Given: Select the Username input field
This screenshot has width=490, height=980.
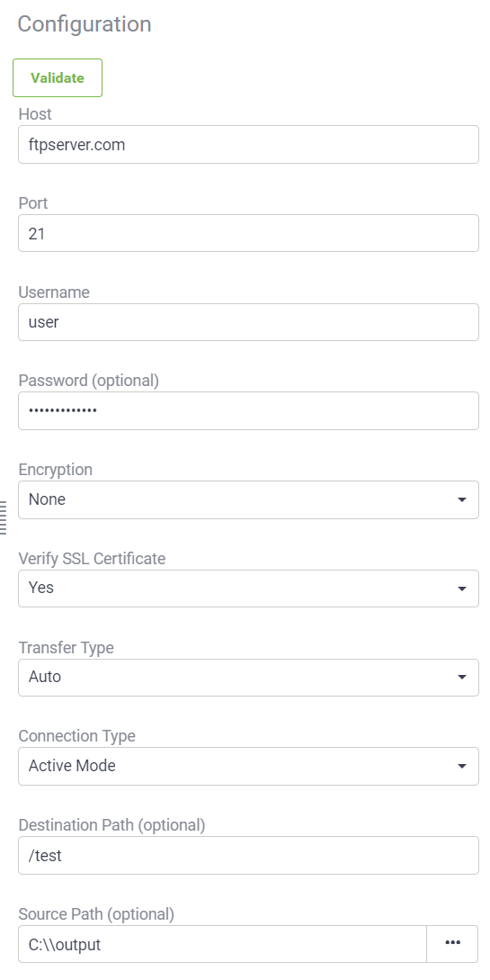Looking at the screenshot, I should (x=248, y=322).
